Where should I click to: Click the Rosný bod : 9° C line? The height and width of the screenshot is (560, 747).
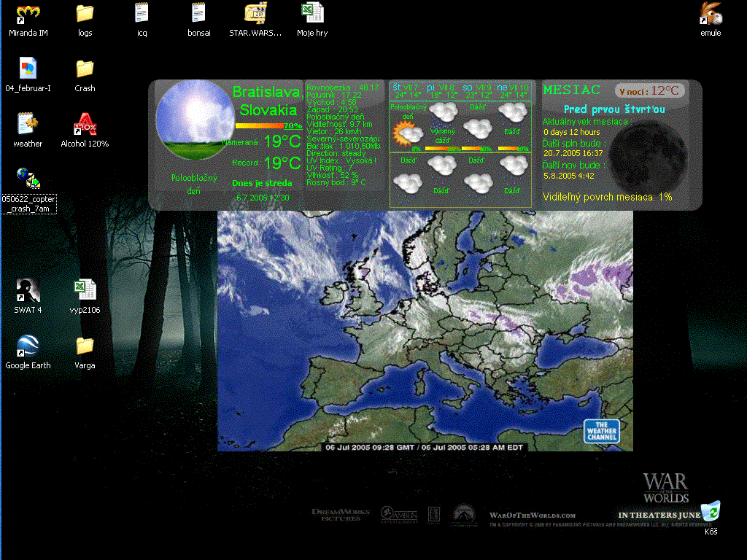[336, 182]
